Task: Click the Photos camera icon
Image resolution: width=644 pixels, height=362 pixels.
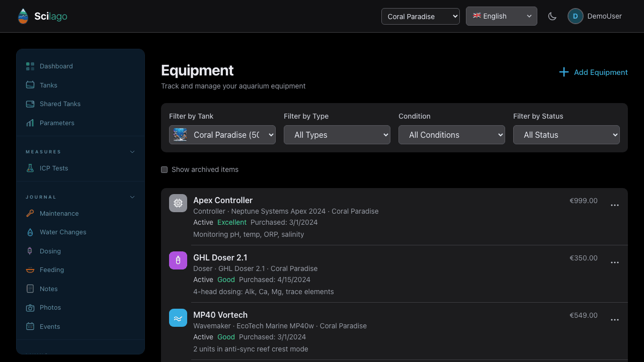Action: tap(30, 308)
